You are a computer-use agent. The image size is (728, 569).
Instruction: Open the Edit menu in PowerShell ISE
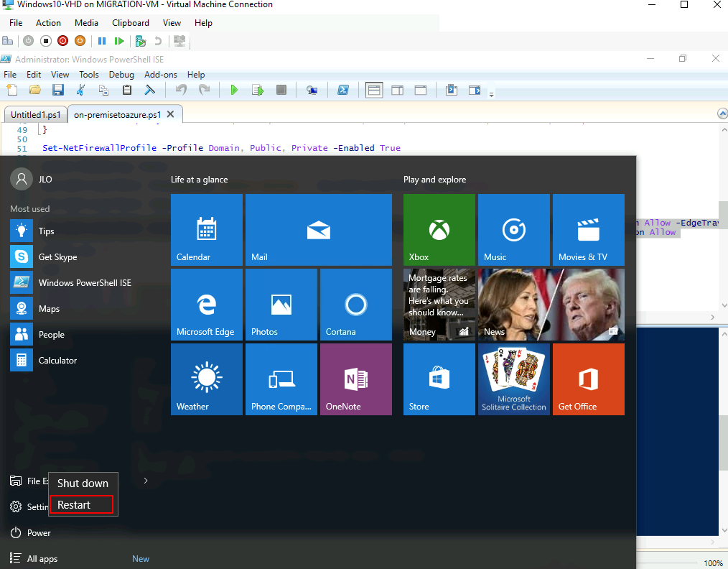coord(34,74)
